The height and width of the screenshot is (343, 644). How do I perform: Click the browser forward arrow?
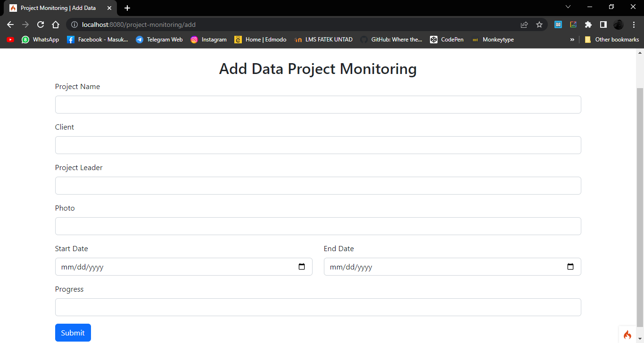pyautogui.click(x=25, y=24)
